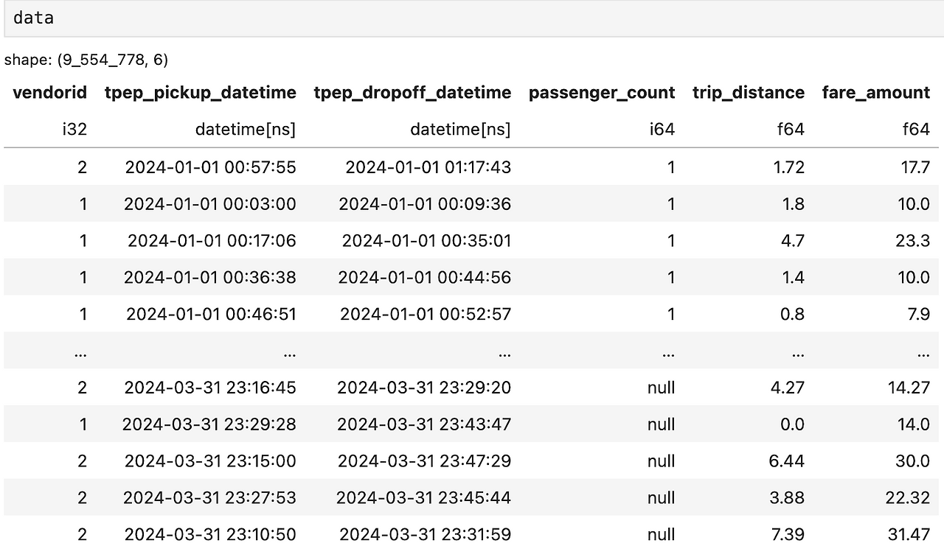Click the vendorid column header
This screenshot has height=560, width=944.
[x=50, y=93]
